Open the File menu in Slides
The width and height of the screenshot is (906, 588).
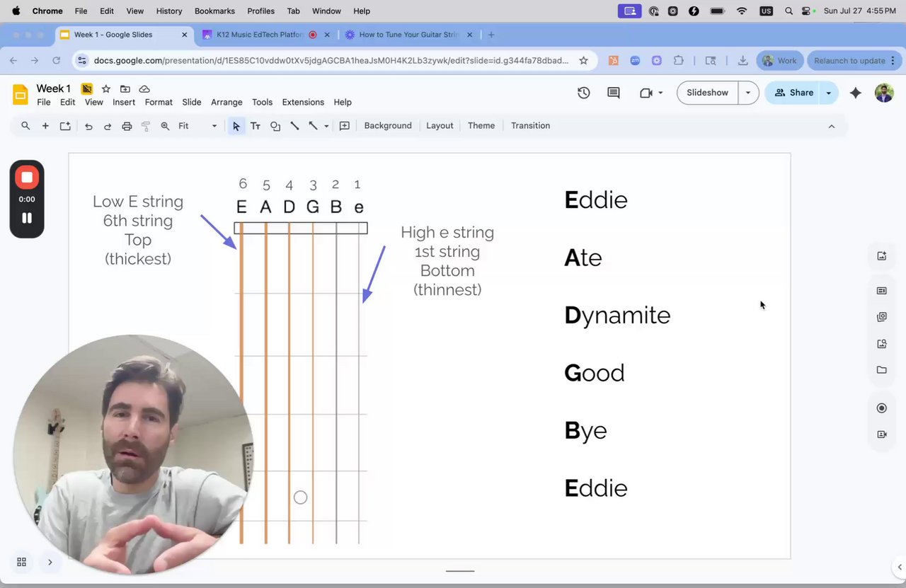[44, 103]
